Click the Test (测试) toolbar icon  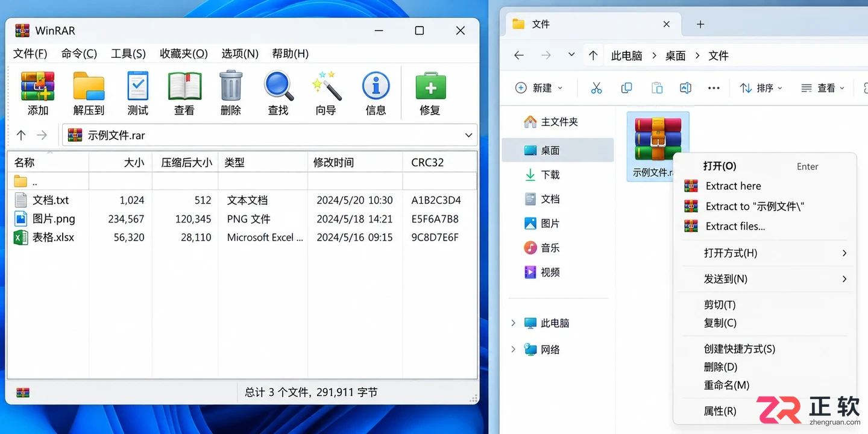(x=137, y=86)
